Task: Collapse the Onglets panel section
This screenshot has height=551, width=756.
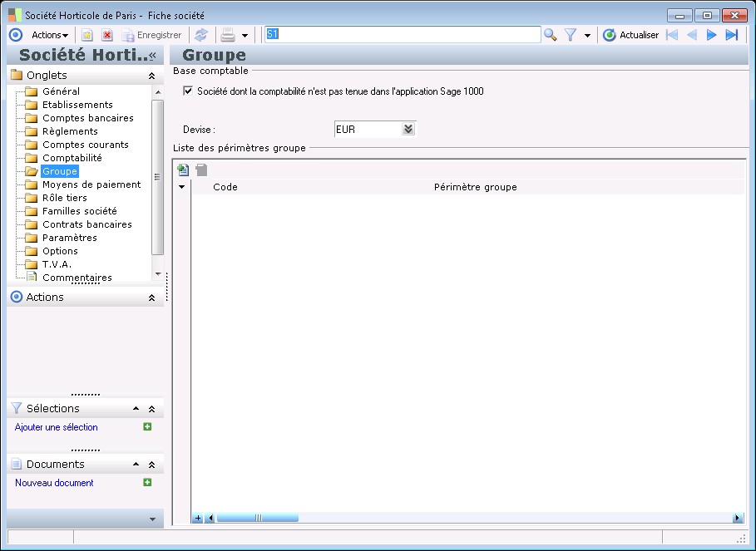Action: click(x=151, y=76)
